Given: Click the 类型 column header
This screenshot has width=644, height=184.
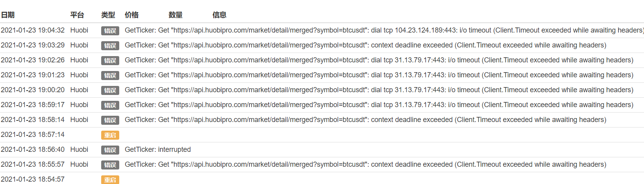Looking at the screenshot, I should click(x=108, y=15).
